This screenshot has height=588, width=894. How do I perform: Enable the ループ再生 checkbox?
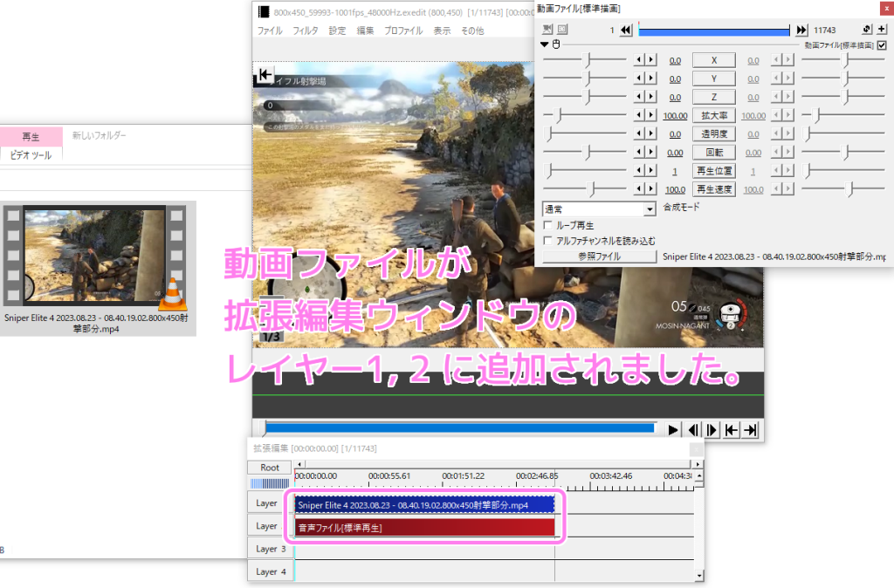tap(548, 225)
